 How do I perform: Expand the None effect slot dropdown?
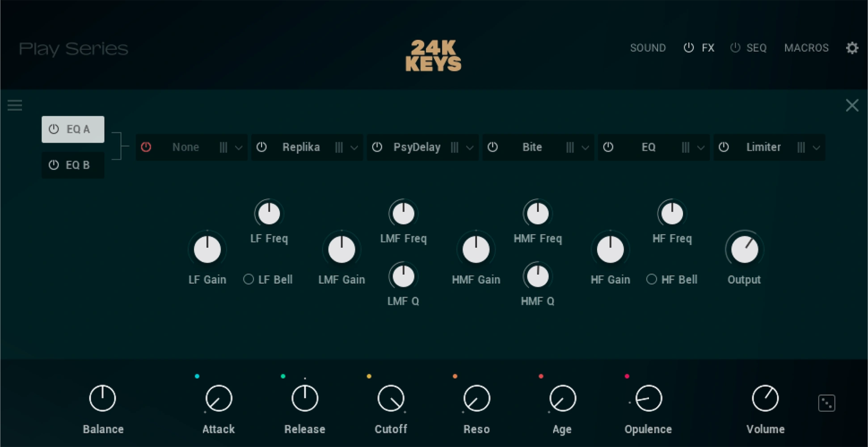[239, 147]
